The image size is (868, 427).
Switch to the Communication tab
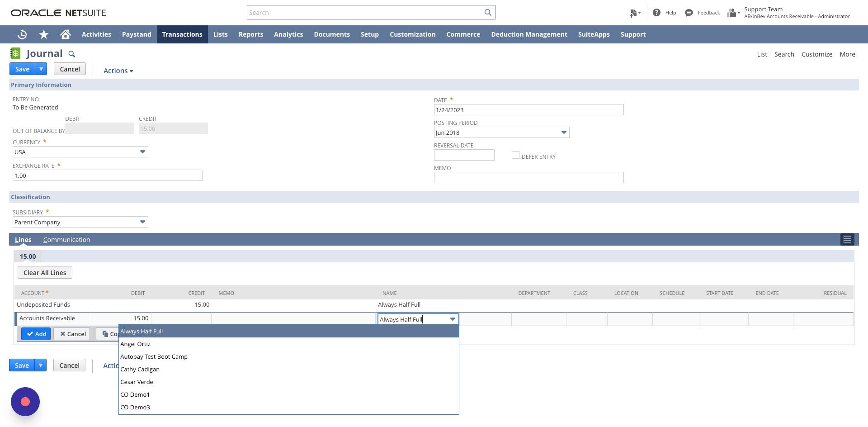click(x=66, y=240)
